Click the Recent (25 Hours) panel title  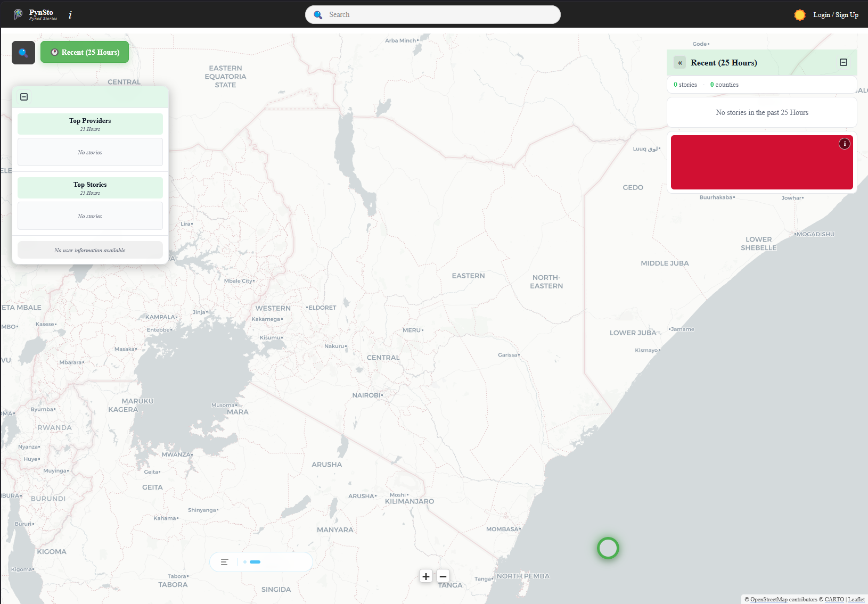click(x=724, y=63)
